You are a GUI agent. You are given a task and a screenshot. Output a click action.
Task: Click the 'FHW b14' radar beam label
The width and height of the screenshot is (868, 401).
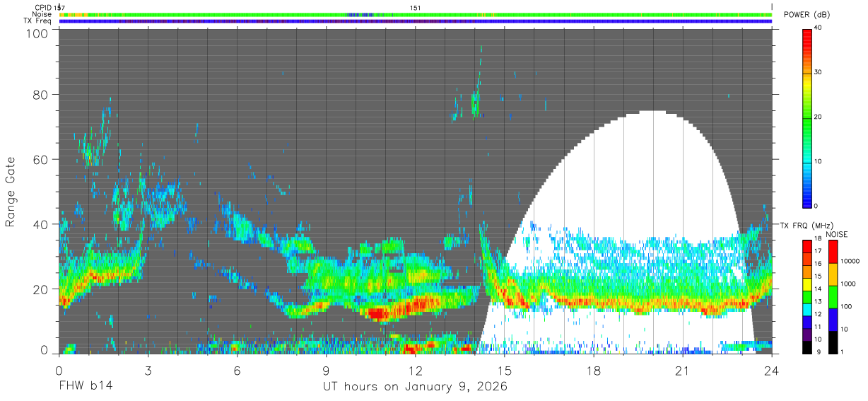[x=85, y=387]
